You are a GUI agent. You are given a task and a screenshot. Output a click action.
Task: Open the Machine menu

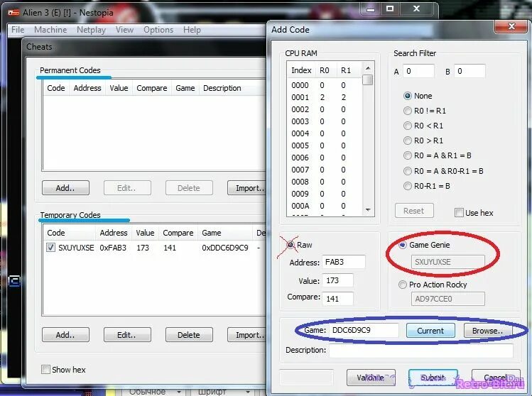[x=50, y=30]
